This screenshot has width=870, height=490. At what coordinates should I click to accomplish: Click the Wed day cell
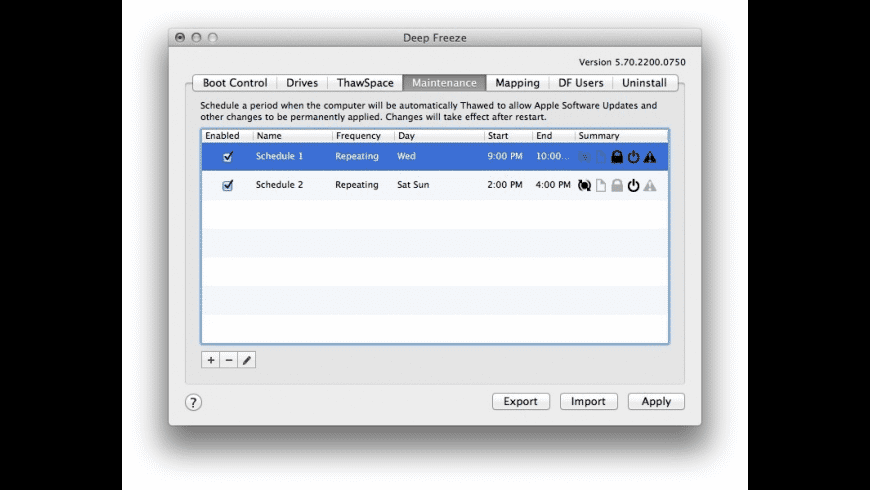point(406,156)
